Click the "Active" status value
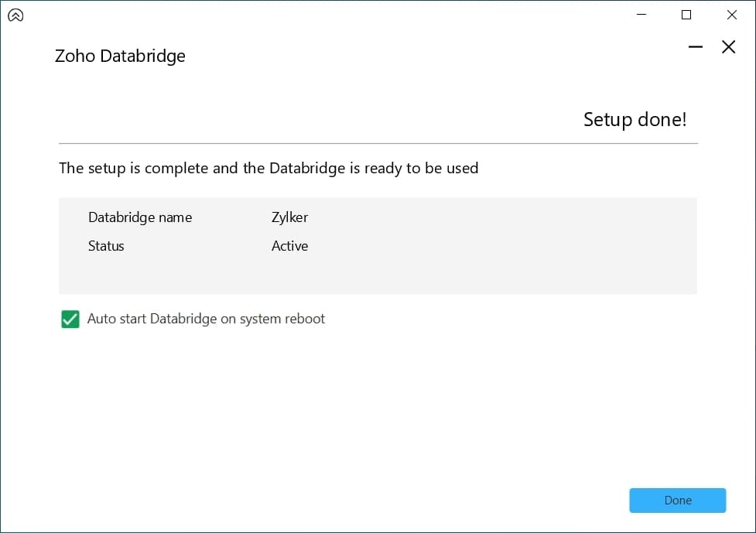This screenshot has width=756, height=533. click(x=289, y=246)
